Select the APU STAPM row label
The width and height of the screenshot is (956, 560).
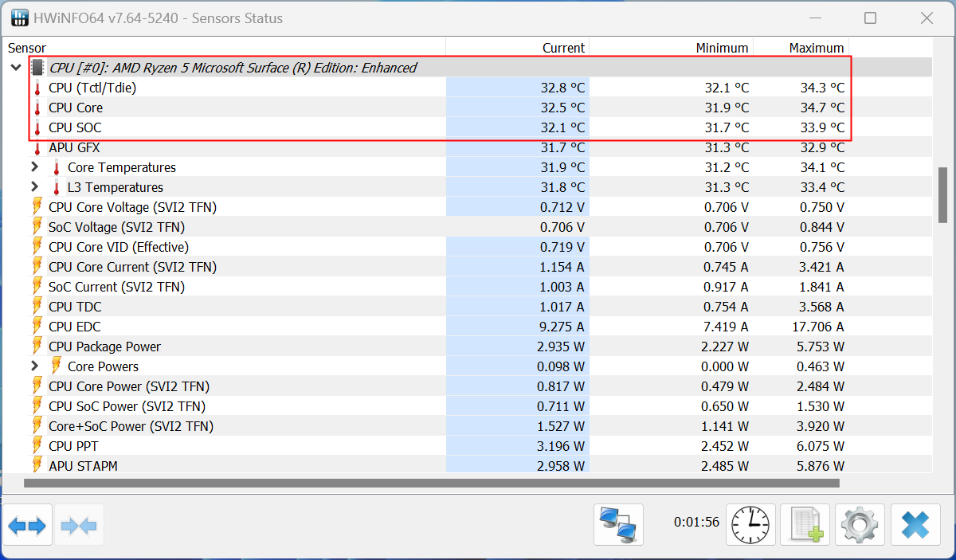(x=83, y=466)
